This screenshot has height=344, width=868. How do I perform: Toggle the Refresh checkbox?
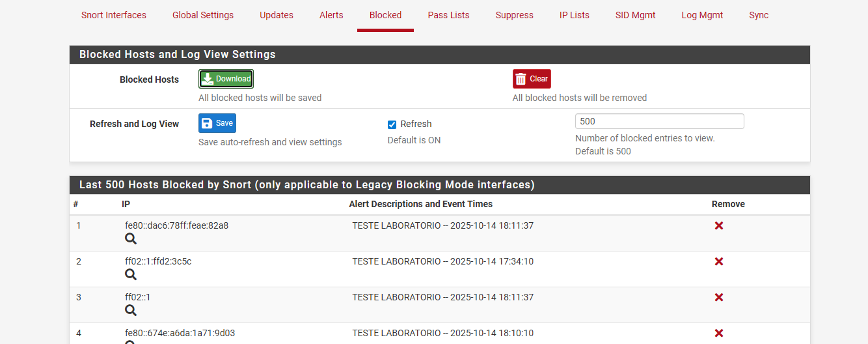[392, 124]
